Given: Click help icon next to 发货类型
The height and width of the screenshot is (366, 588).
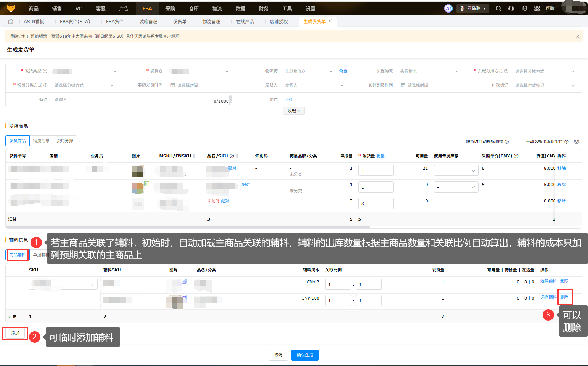Looking at the screenshot, I should [x=45, y=71].
